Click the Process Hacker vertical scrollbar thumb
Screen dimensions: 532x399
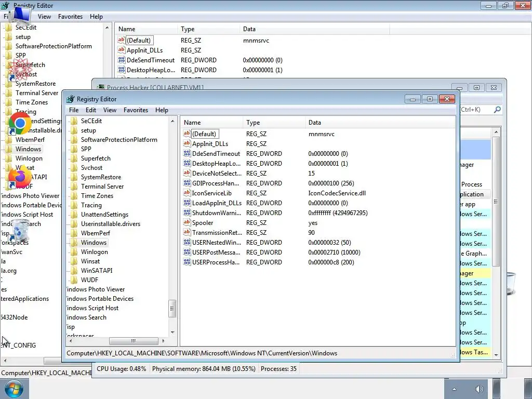496,202
